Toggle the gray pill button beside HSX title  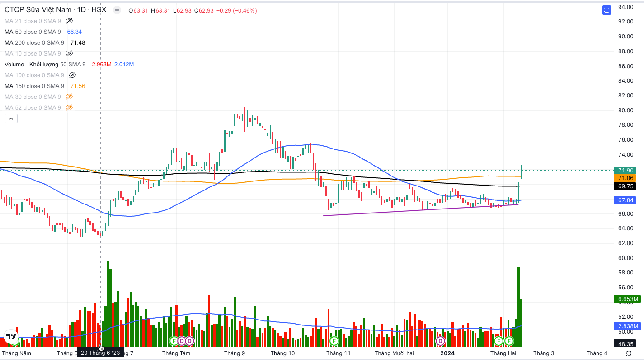(x=117, y=10)
